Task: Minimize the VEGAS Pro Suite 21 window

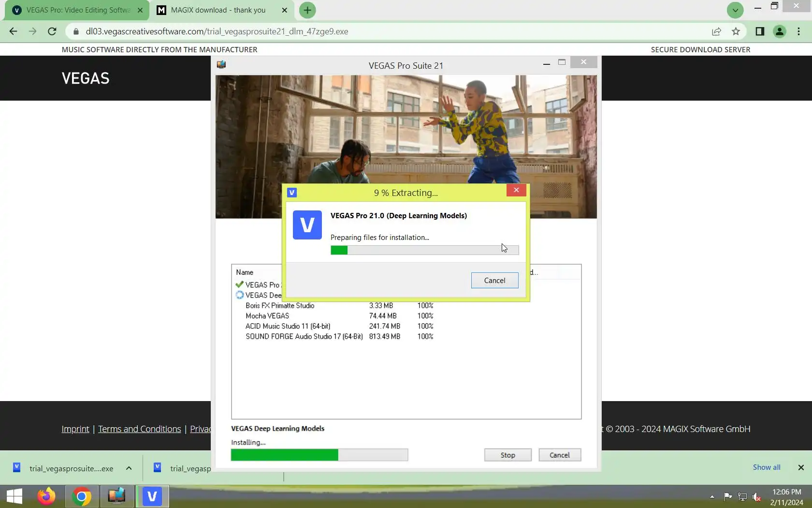Action: pyautogui.click(x=547, y=63)
